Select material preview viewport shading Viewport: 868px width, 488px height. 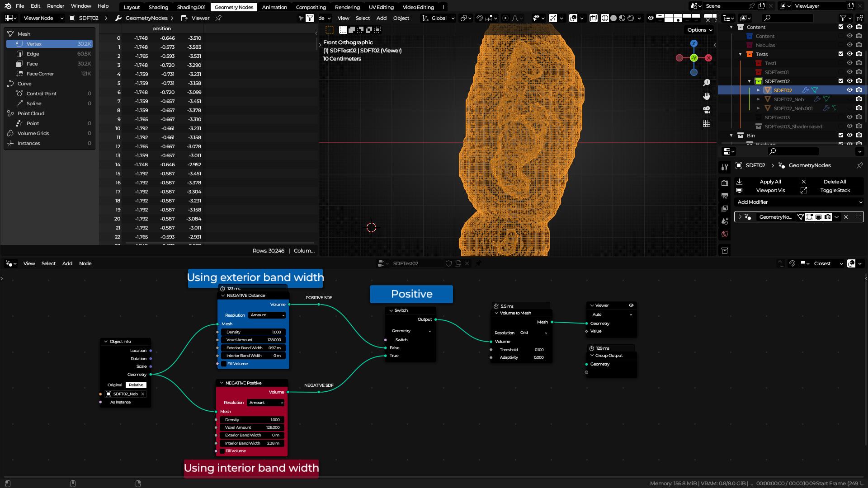click(622, 18)
